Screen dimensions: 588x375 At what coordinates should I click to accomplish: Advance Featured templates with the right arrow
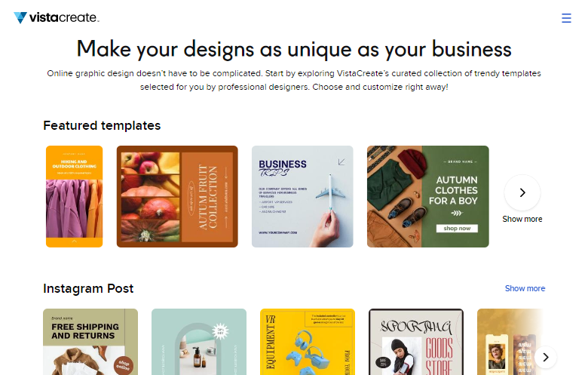pyautogui.click(x=522, y=192)
